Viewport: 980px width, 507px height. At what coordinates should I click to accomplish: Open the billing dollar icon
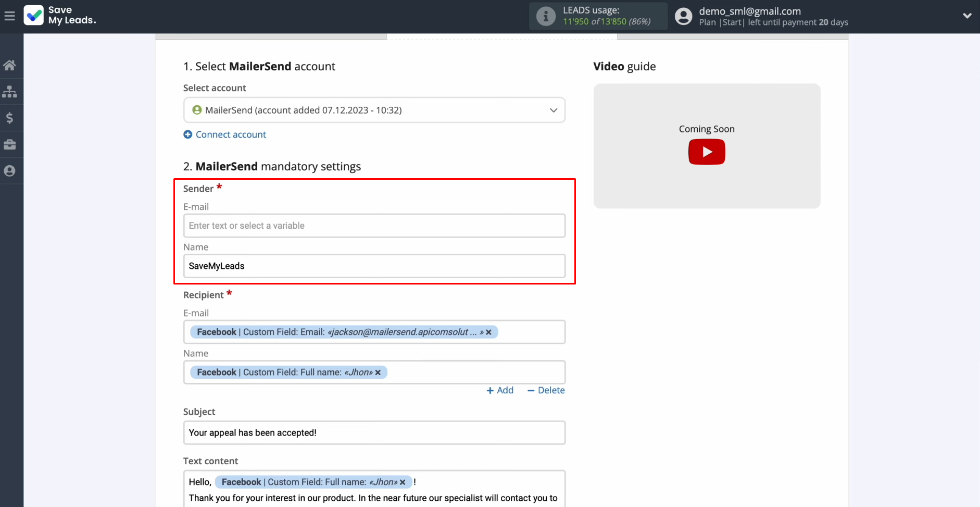(9, 118)
